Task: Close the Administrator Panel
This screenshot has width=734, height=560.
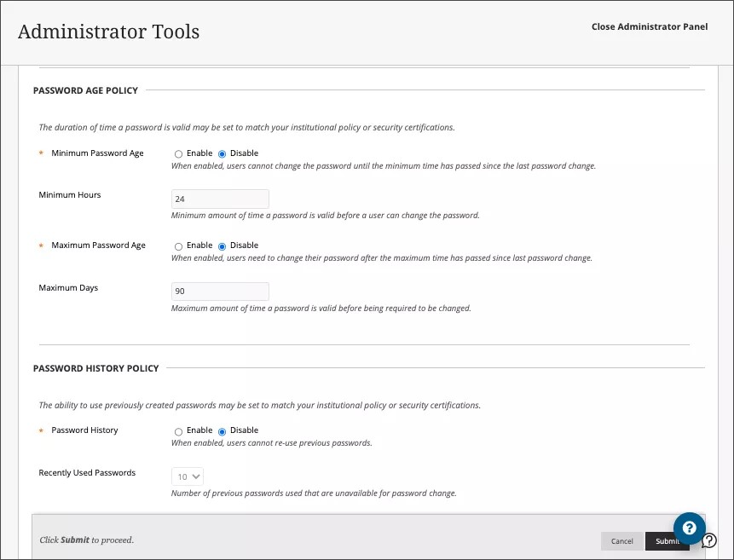Action: click(650, 26)
